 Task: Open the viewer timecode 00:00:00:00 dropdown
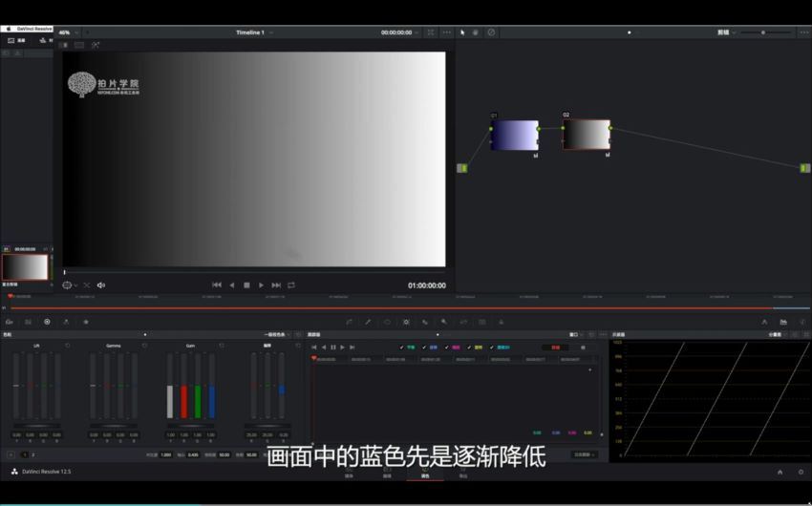tap(399, 32)
